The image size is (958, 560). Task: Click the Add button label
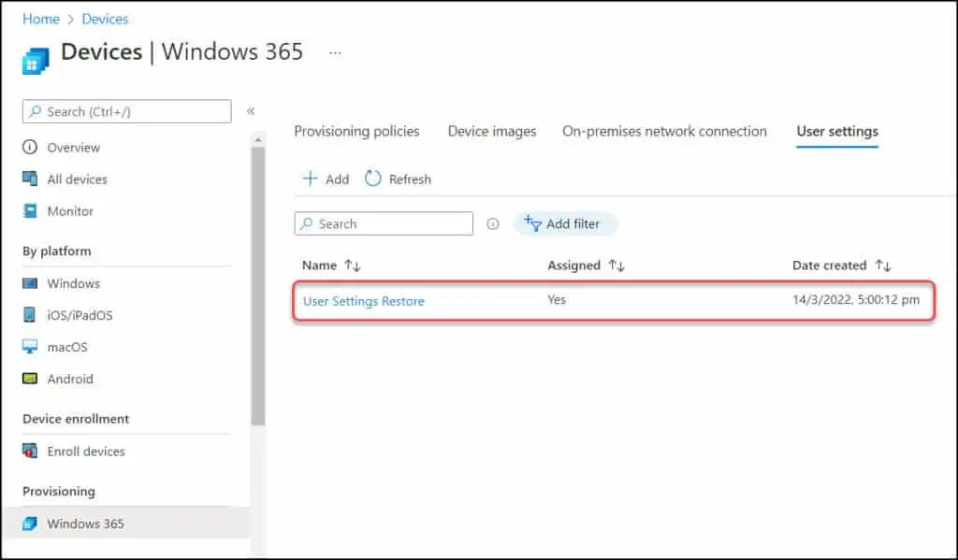click(337, 179)
